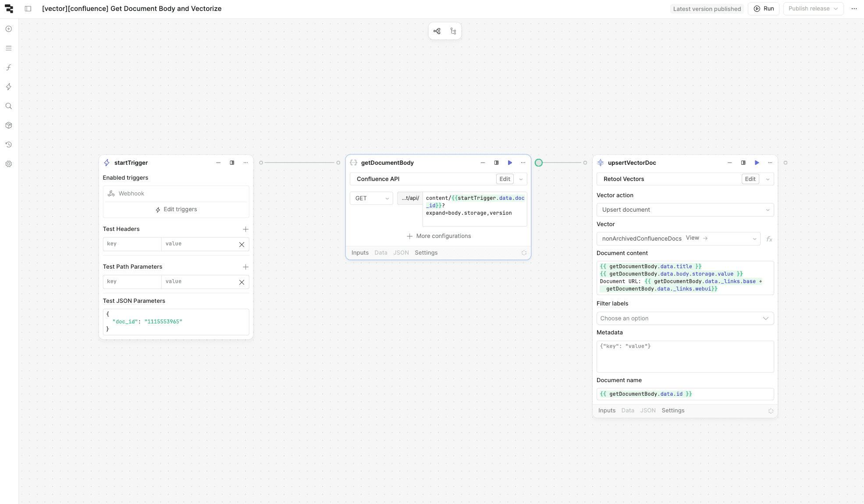The width and height of the screenshot is (864, 504).
Task: Click Edit triggers button
Action: (176, 209)
